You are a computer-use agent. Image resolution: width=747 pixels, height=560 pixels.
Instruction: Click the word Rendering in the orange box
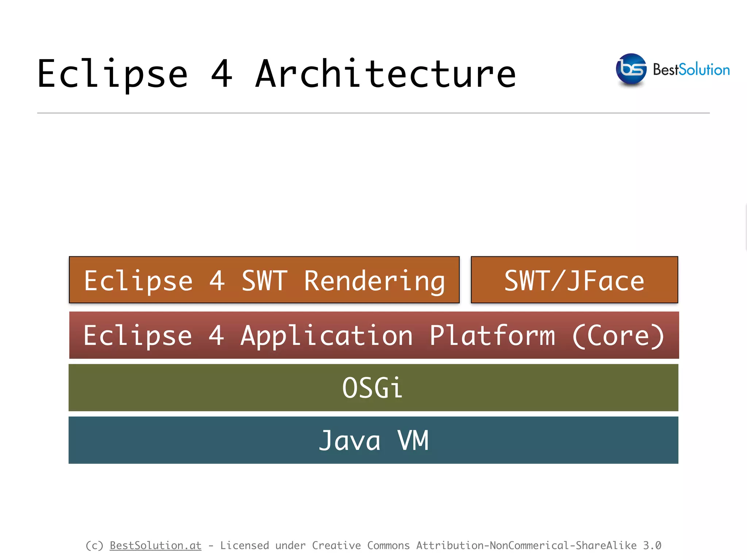(x=375, y=281)
